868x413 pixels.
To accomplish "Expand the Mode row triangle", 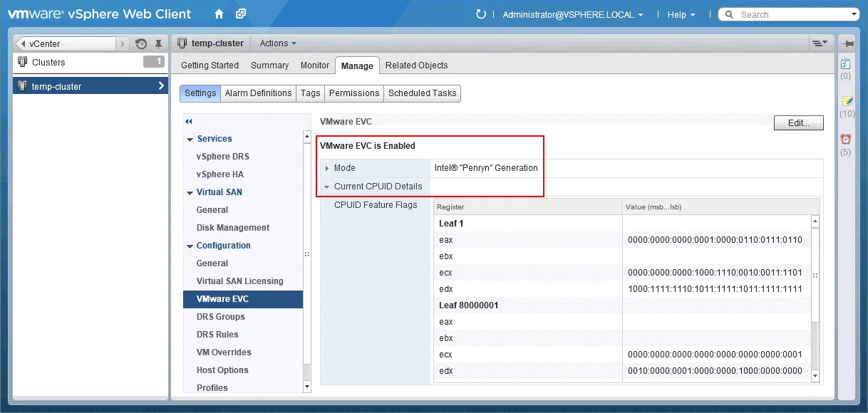I will pyautogui.click(x=327, y=169).
